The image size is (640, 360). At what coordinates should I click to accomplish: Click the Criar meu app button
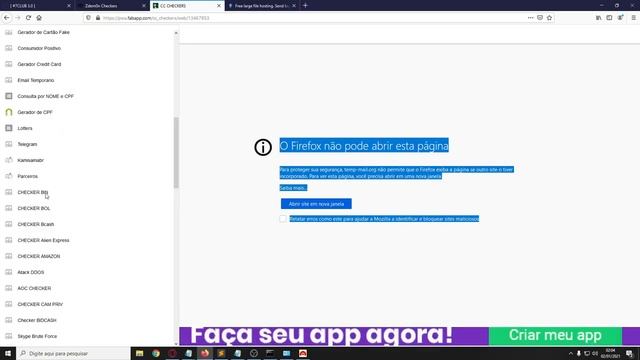tap(555, 336)
